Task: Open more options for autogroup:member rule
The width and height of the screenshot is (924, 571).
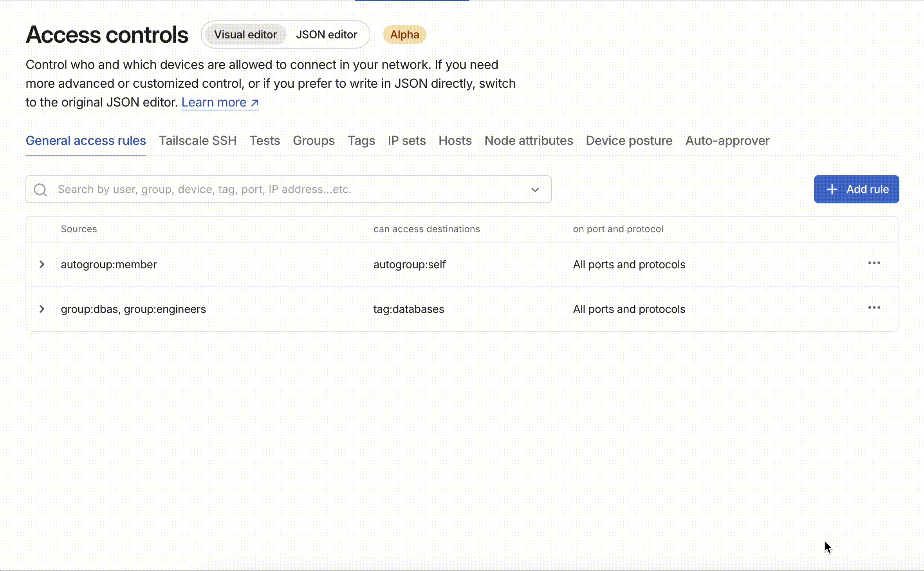Action: 874,263
